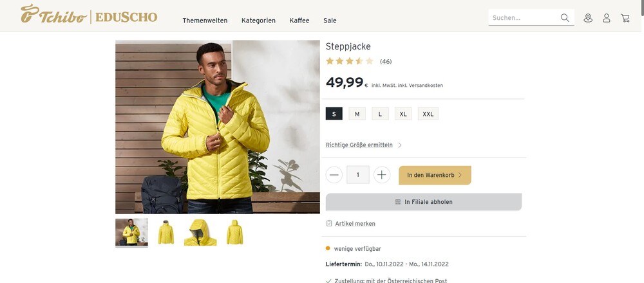Expand Richtige Größe ermitteln
The height and width of the screenshot is (283, 644).
pos(364,145)
